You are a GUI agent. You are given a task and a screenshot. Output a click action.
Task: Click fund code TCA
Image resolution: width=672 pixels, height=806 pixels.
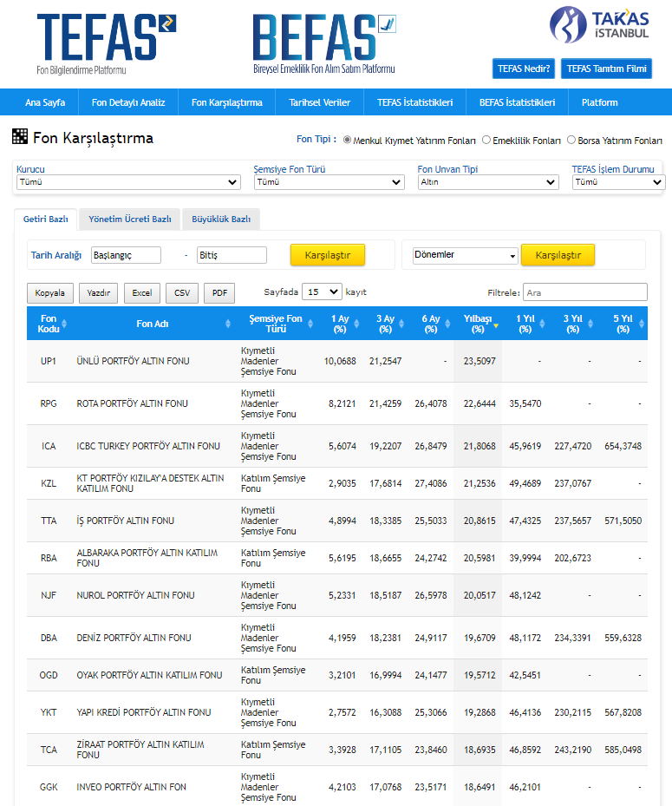(49, 750)
